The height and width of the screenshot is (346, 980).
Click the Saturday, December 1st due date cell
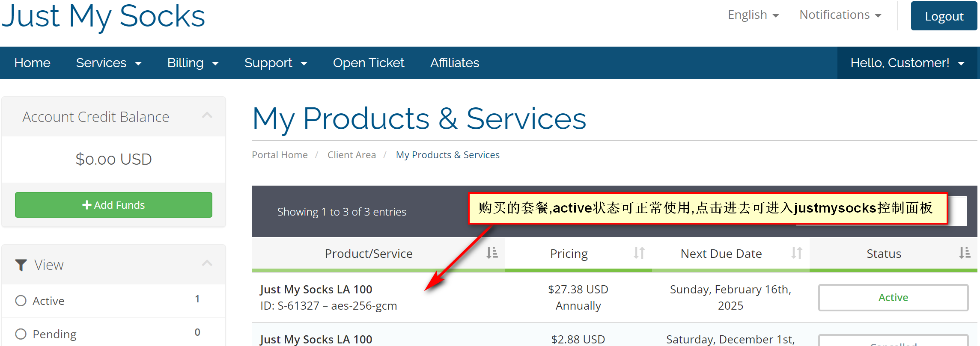730,340
